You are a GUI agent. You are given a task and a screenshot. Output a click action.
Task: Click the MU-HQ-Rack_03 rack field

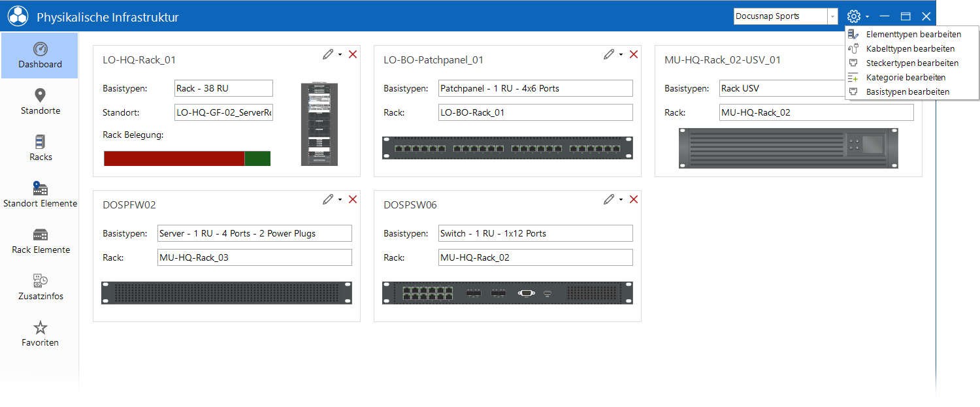click(255, 257)
